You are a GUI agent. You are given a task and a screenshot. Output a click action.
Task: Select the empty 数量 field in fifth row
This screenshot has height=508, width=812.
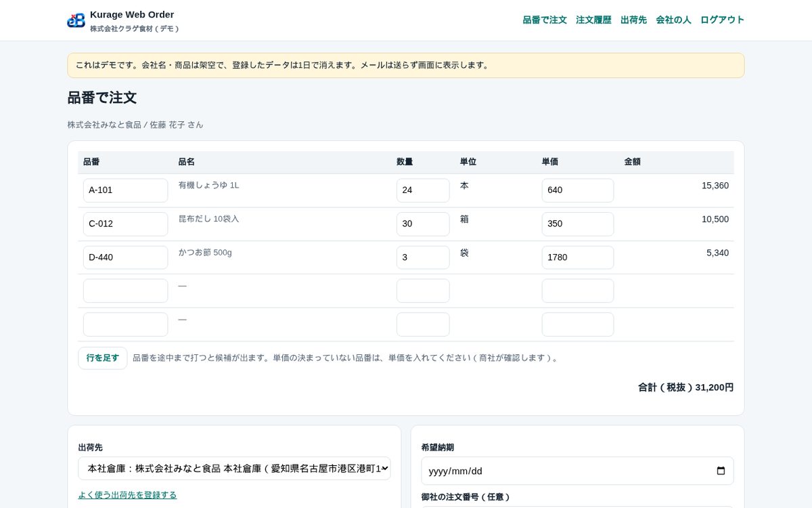tap(423, 324)
